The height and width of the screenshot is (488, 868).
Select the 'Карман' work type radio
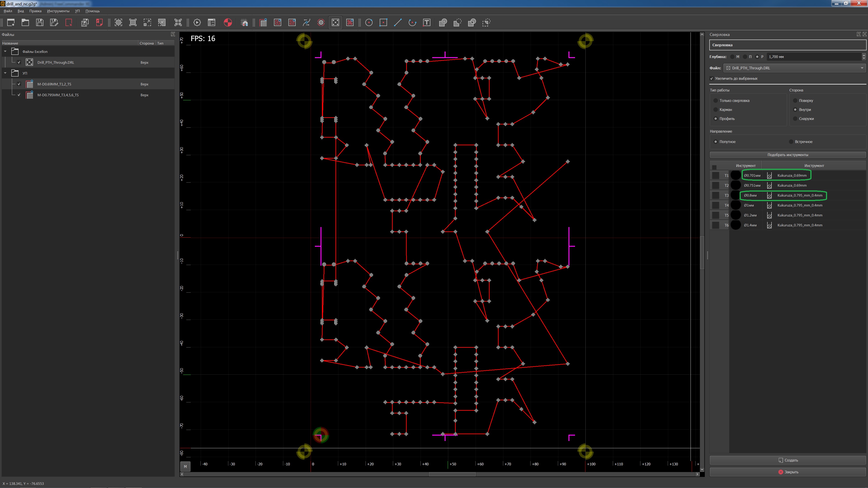click(x=715, y=109)
